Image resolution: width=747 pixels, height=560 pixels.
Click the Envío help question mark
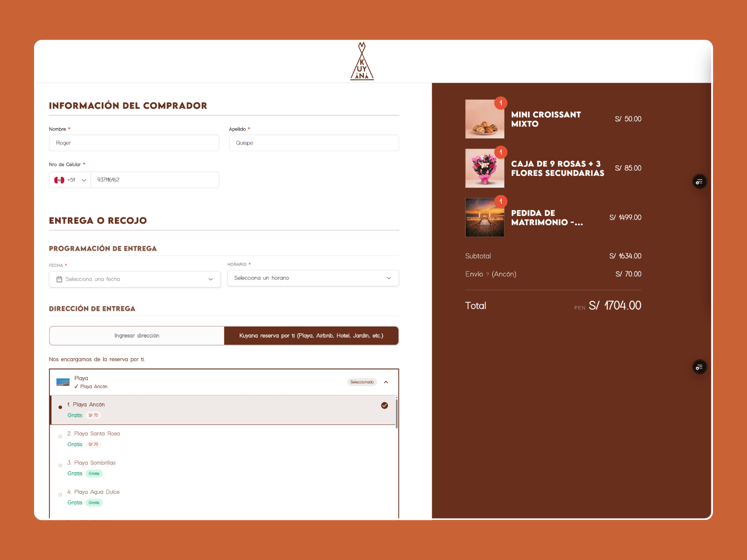click(487, 274)
